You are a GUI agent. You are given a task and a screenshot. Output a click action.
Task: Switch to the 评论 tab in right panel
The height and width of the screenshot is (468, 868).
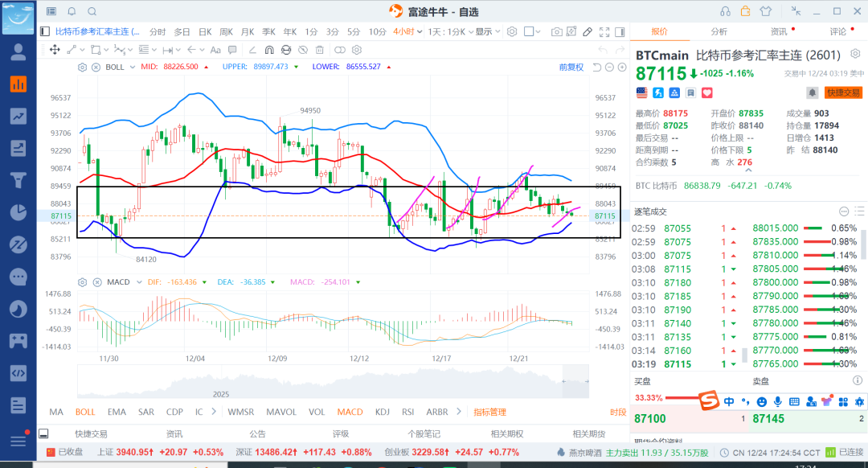(838, 31)
